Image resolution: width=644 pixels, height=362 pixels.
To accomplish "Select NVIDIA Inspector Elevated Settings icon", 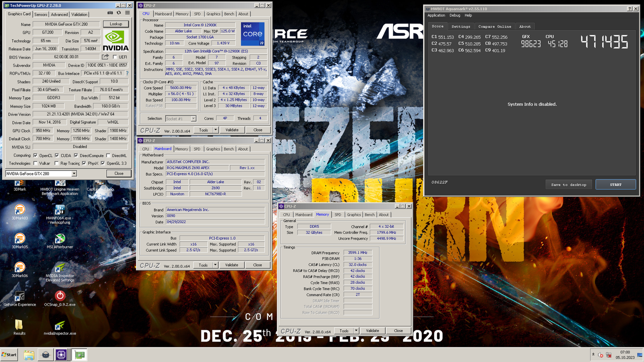I will tap(60, 272).
